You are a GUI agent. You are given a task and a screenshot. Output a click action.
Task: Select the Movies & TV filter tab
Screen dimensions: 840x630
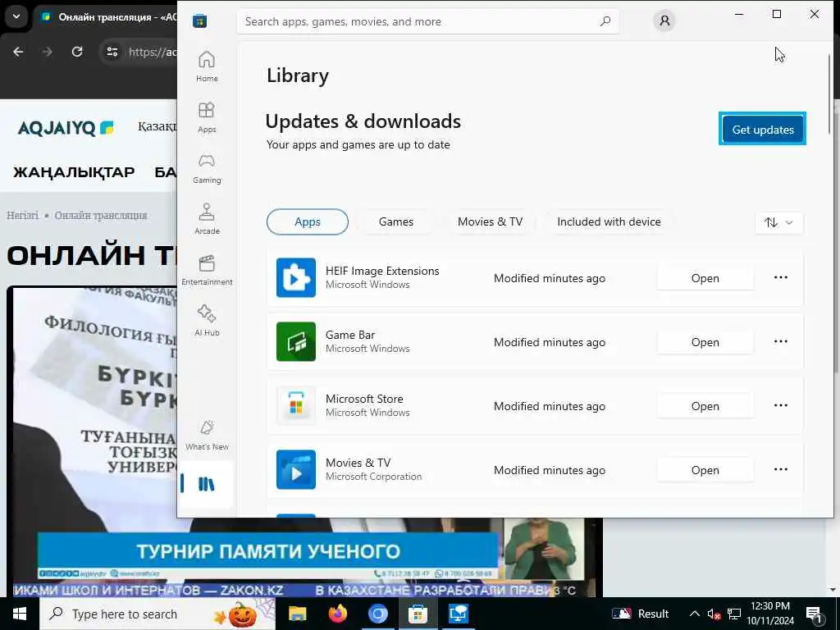[490, 221]
